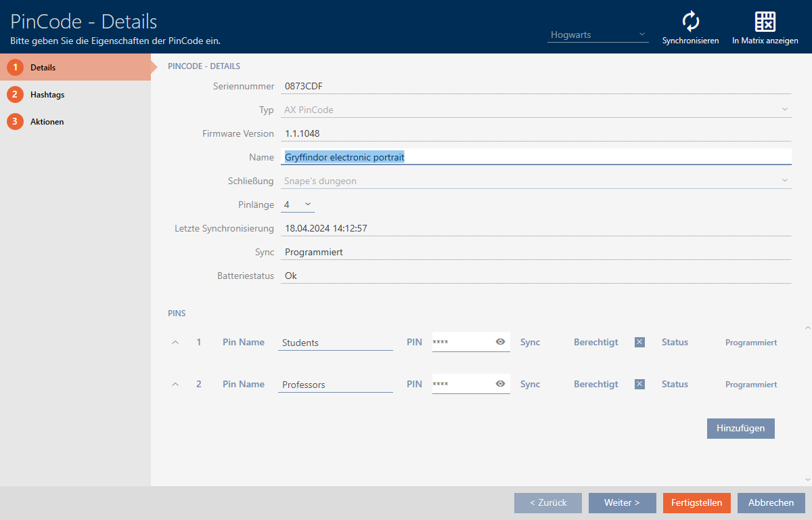Toggle Berechtigt checkbox for Professors pin
Image resolution: width=812 pixels, height=520 pixels.
click(639, 385)
